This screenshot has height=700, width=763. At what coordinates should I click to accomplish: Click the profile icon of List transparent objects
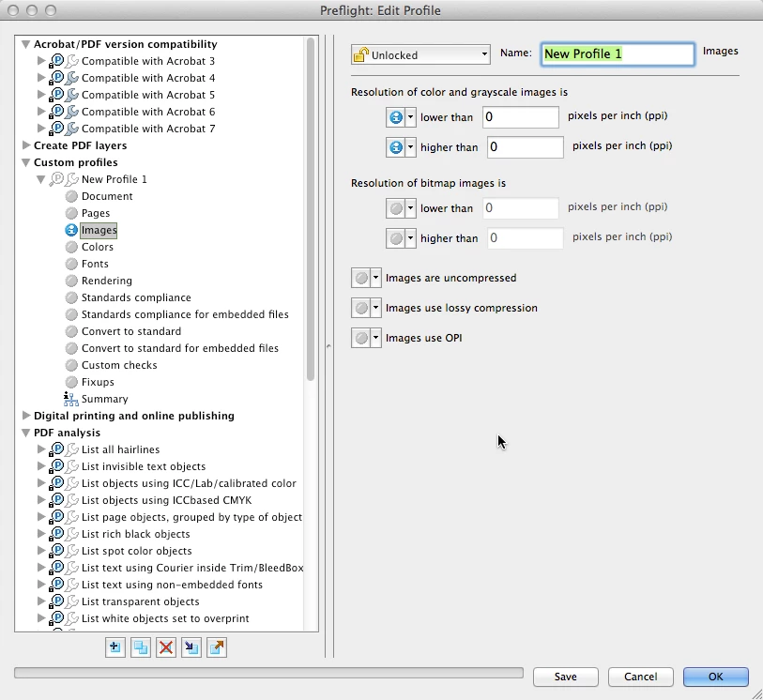(56, 601)
